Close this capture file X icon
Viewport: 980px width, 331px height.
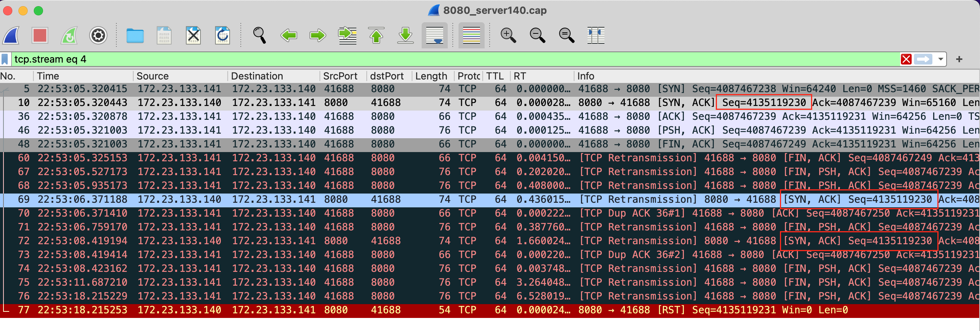[194, 36]
